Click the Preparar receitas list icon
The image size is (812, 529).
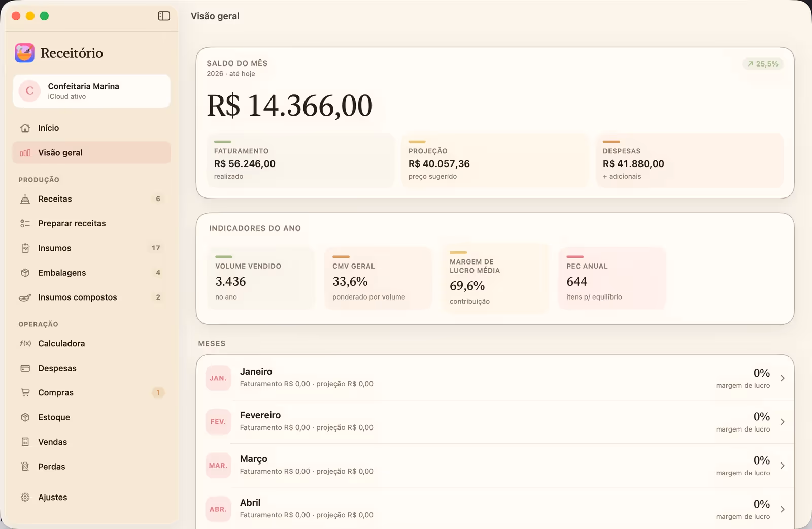coord(25,223)
